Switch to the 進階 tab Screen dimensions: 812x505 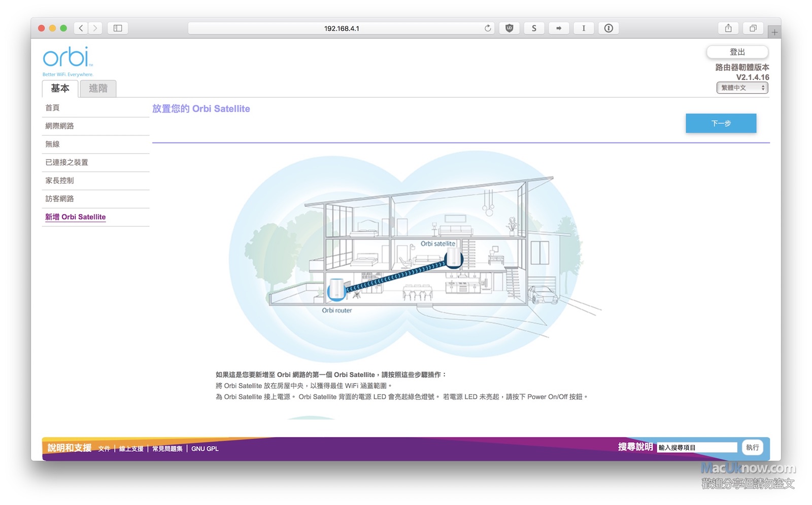tap(98, 88)
